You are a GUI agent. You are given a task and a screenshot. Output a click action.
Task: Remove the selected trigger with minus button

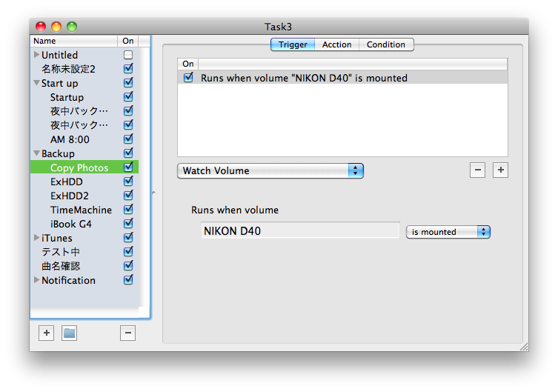pos(478,170)
